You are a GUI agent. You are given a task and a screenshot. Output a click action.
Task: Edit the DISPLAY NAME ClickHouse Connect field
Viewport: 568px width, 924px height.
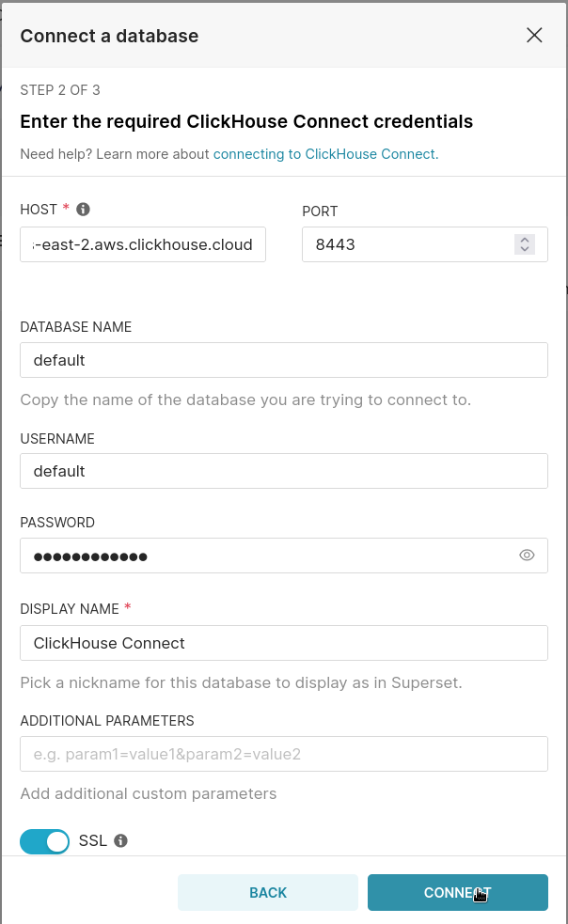[x=284, y=643]
